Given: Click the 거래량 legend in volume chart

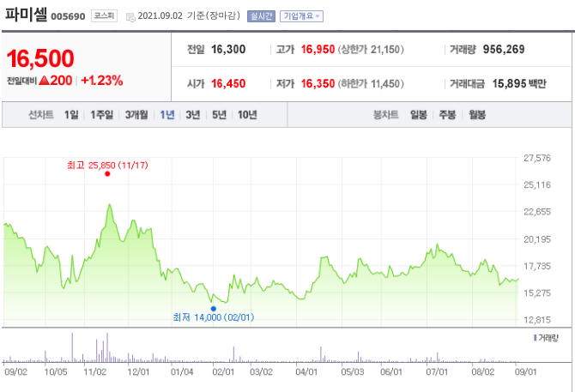Looking at the screenshot, I should [546, 338].
